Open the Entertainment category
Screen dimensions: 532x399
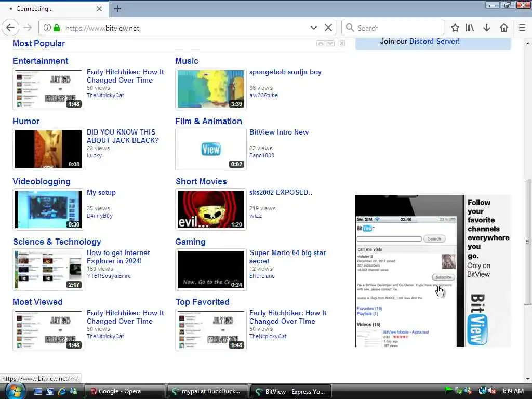(x=41, y=61)
